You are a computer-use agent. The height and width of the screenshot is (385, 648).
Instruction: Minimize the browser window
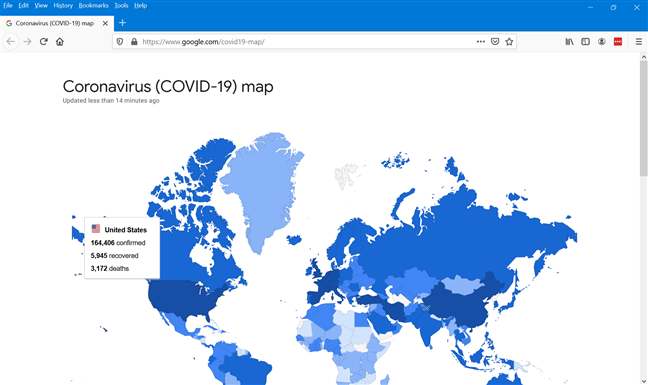click(590, 7)
